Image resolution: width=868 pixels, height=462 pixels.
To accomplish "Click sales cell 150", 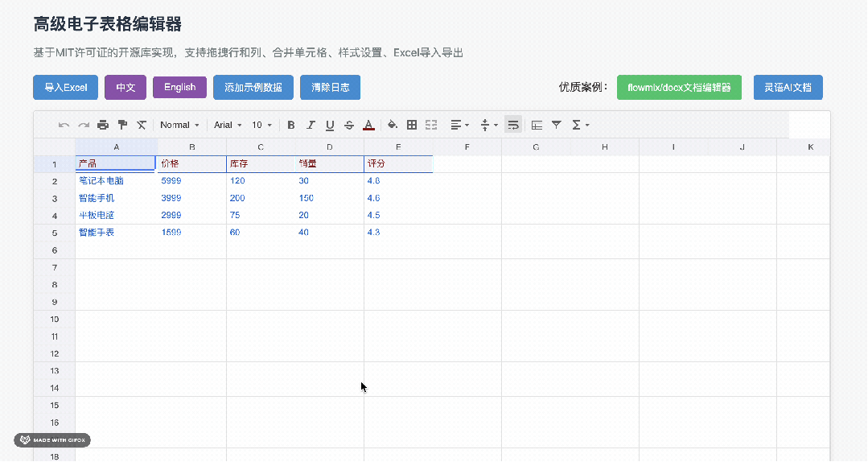I will coord(329,198).
